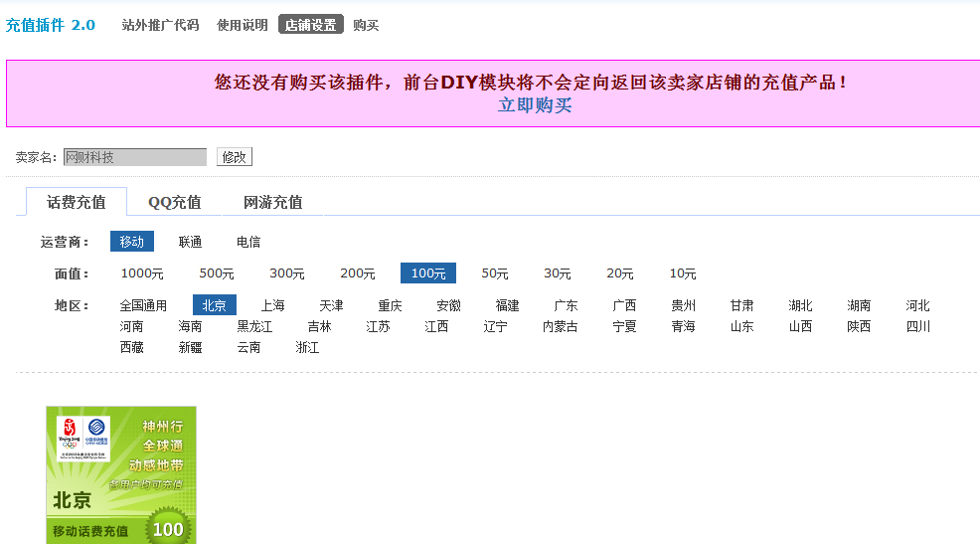The height and width of the screenshot is (544, 980).
Task: Choose 20元 face value
Action: pyautogui.click(x=619, y=273)
